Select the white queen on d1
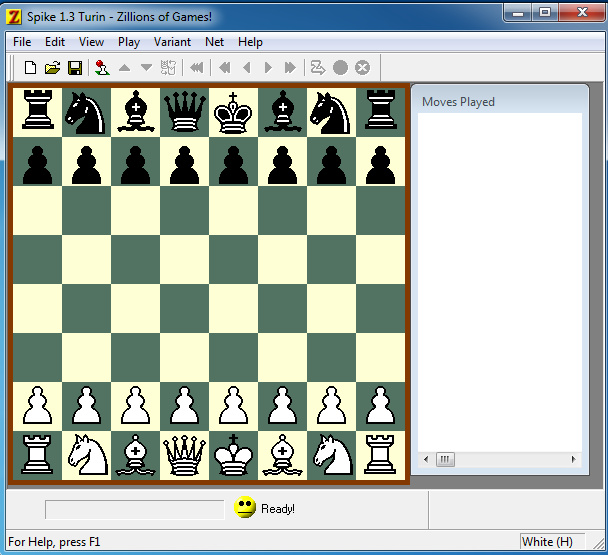The width and height of the screenshot is (608, 555). [x=184, y=455]
